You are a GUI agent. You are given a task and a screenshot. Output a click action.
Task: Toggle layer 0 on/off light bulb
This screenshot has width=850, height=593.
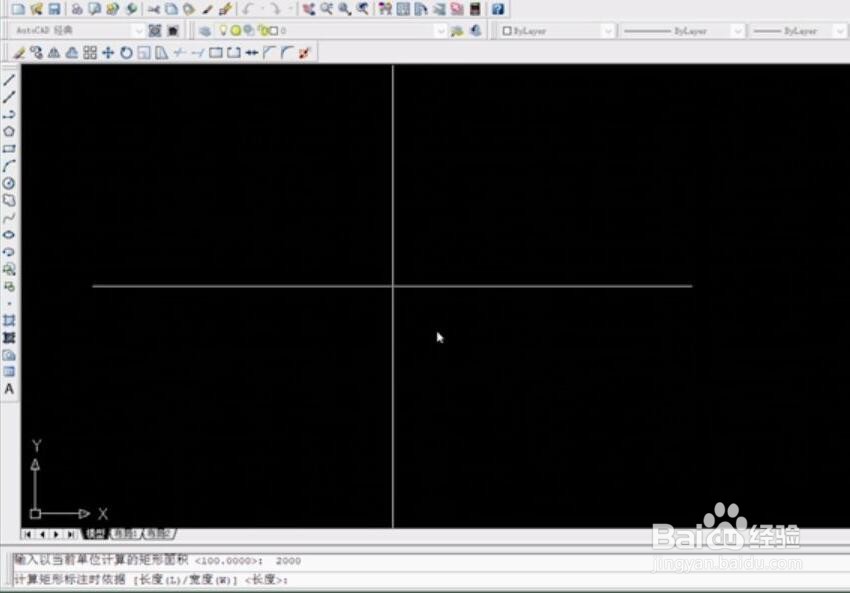click(223, 31)
